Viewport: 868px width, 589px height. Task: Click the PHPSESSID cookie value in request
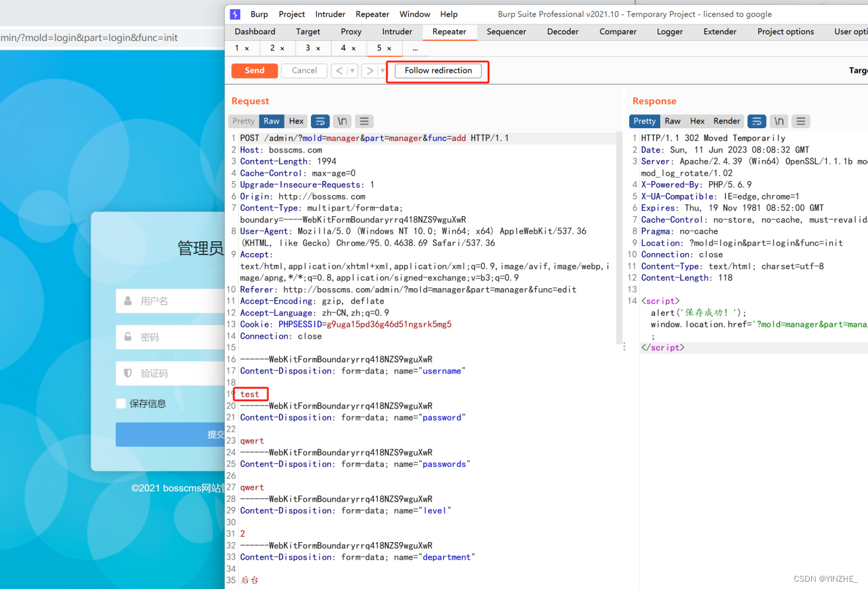point(390,325)
